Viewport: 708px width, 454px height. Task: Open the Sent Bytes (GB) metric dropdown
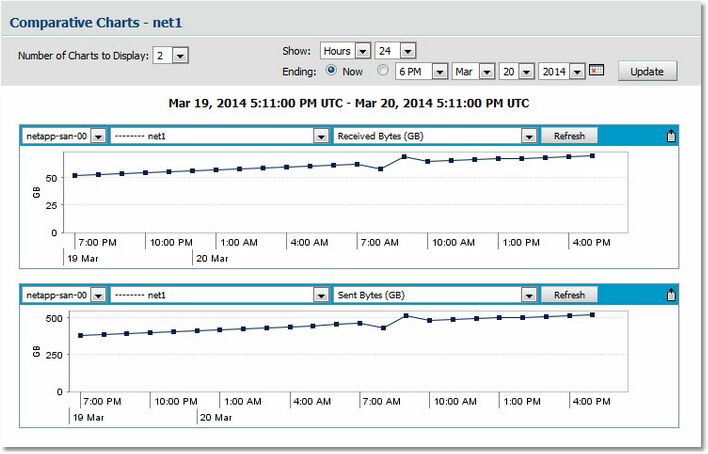[x=435, y=295]
